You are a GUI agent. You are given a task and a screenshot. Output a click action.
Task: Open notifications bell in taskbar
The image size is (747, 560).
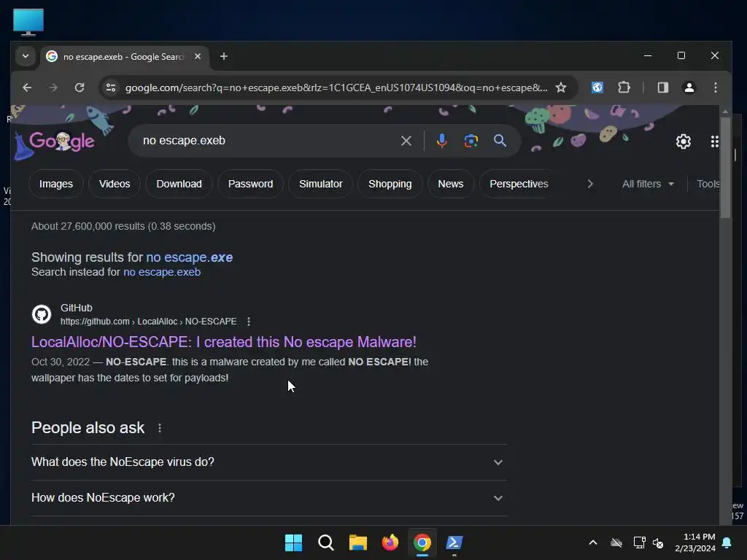[x=727, y=542]
